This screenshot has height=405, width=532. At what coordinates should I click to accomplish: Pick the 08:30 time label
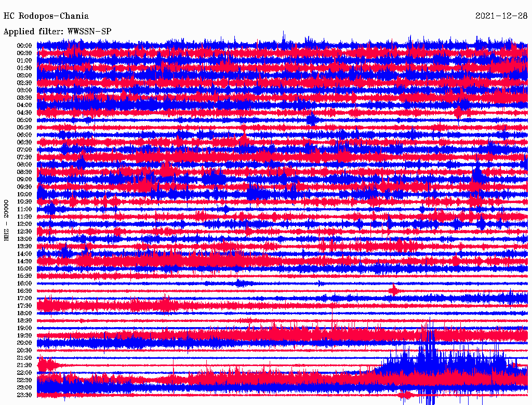pos(24,172)
